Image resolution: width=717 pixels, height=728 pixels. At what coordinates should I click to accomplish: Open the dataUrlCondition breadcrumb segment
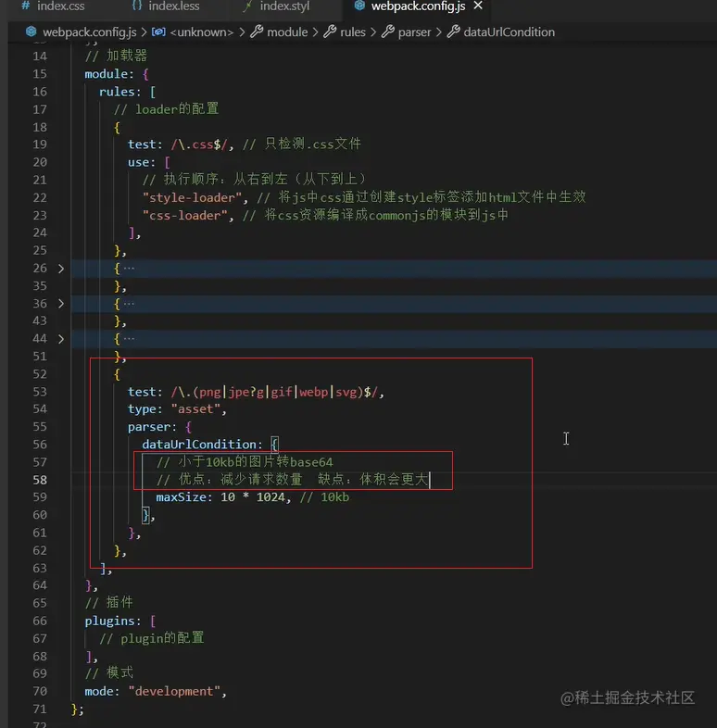[x=509, y=32]
